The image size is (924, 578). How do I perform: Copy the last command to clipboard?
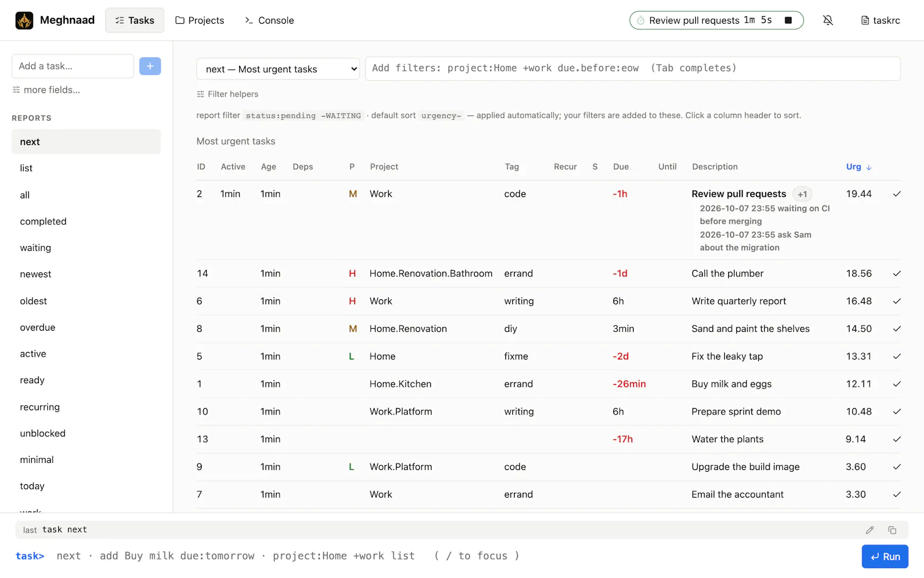pos(892,530)
